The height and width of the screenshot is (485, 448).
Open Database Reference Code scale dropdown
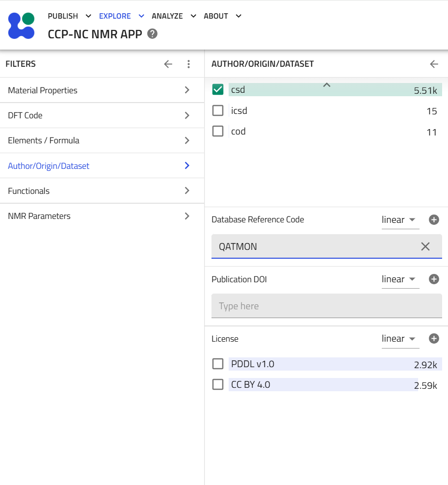(400, 220)
